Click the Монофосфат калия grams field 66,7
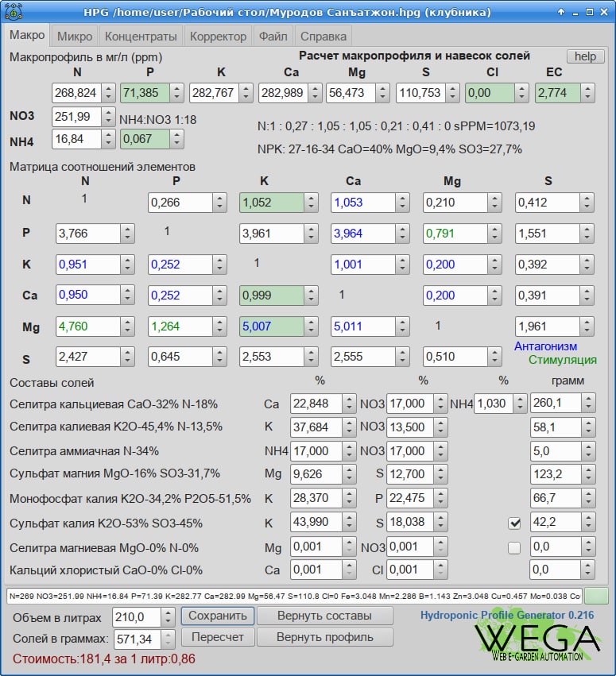616x676 pixels. tap(556, 498)
